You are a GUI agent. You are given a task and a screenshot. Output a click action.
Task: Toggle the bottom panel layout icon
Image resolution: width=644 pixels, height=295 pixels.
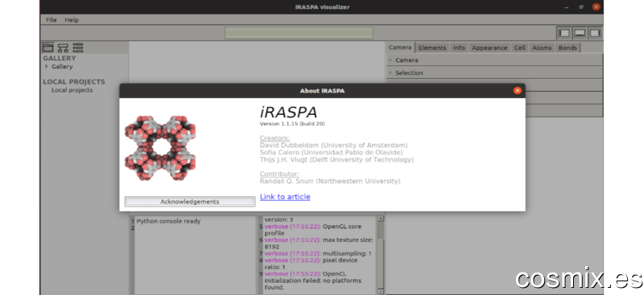point(580,33)
